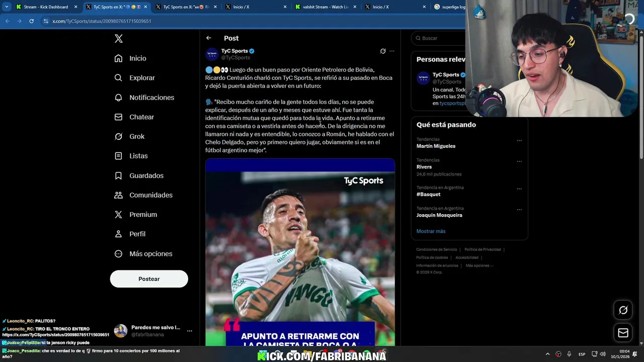Open Accesibilidad footer link
Viewport: 644px width, 362px height.
pyautogui.click(x=467, y=257)
